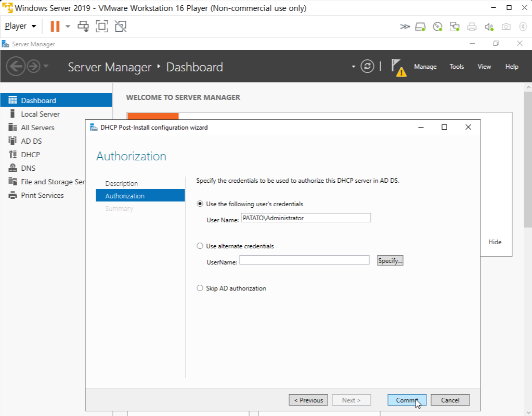Open the Help menu
This screenshot has width=532, height=416.
pos(512,67)
